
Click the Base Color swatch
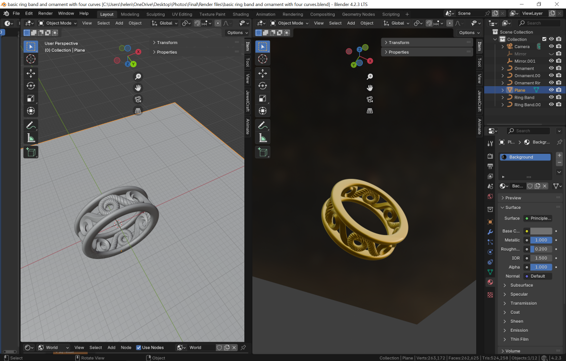click(541, 231)
